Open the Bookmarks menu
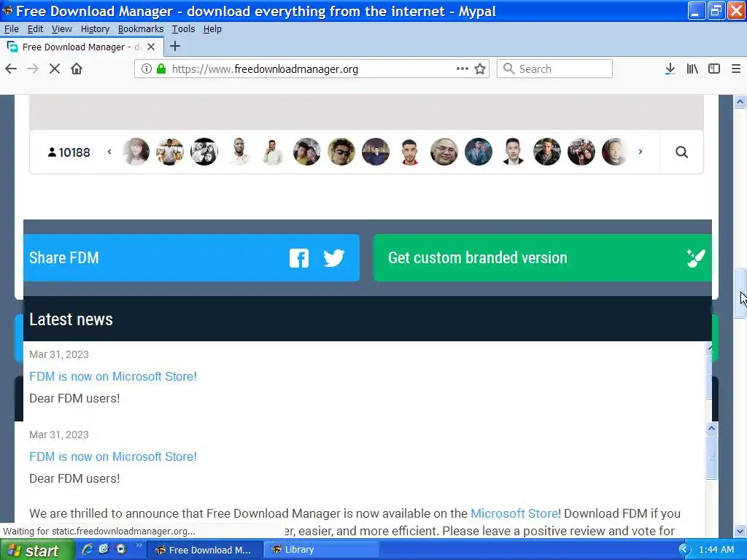747x560 pixels. click(x=141, y=29)
